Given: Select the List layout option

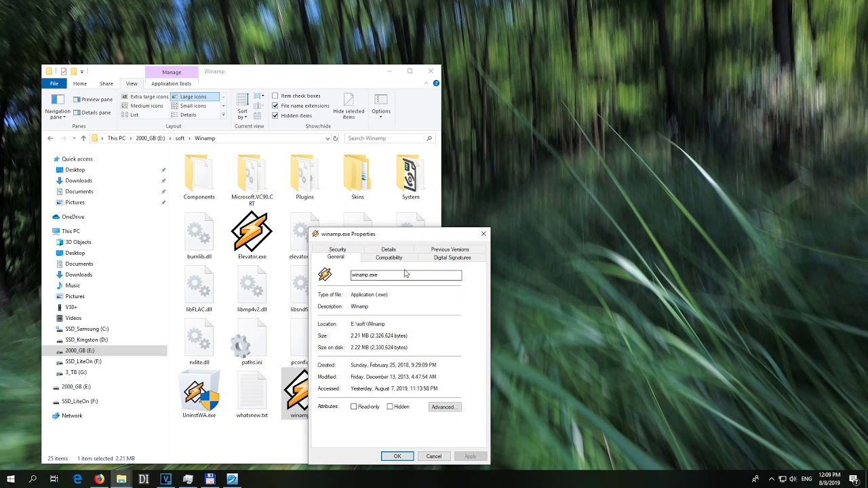Looking at the screenshot, I should [x=130, y=115].
